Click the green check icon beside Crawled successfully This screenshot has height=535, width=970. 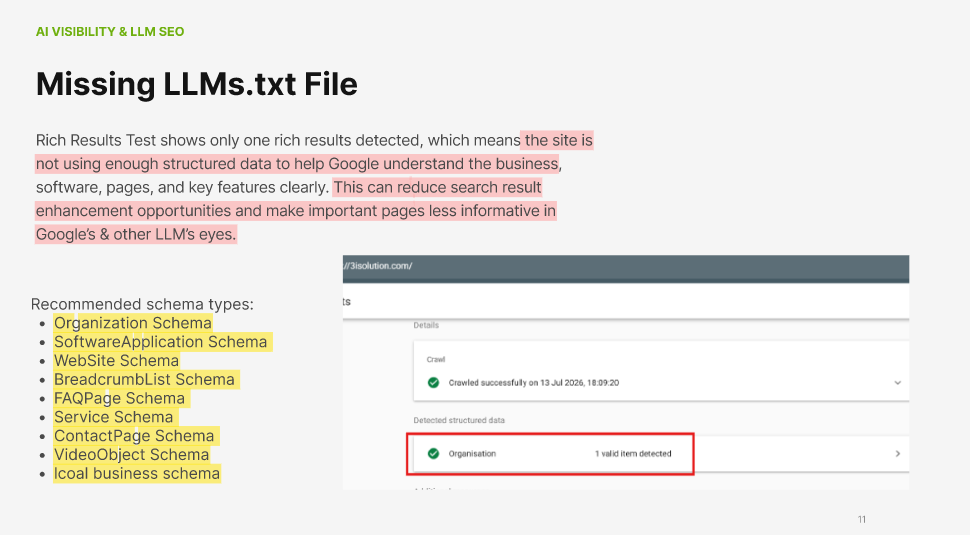434,383
